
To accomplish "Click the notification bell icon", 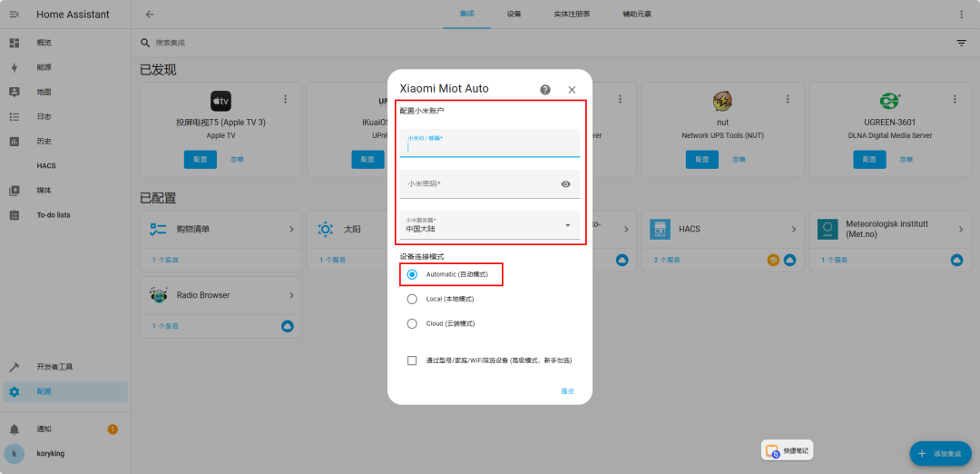I will (15, 429).
